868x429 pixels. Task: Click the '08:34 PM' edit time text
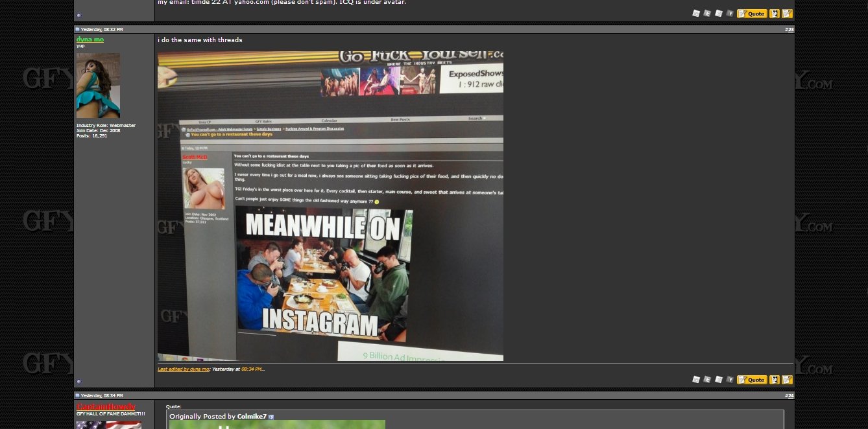pyautogui.click(x=251, y=369)
